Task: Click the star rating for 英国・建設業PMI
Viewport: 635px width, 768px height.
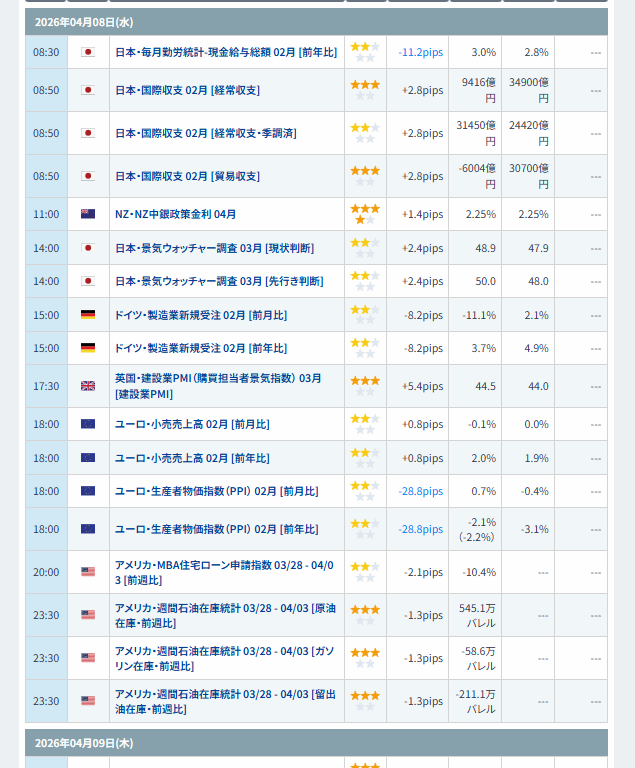Action: pyautogui.click(x=365, y=386)
